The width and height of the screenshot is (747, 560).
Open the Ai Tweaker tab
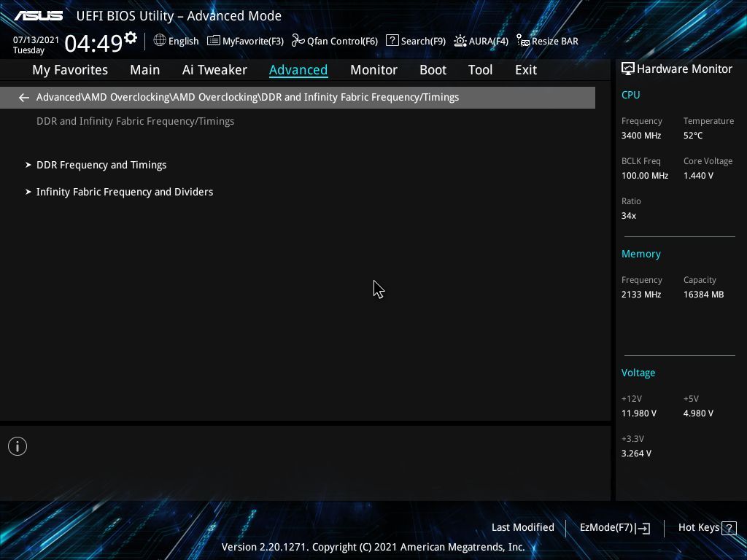click(214, 70)
